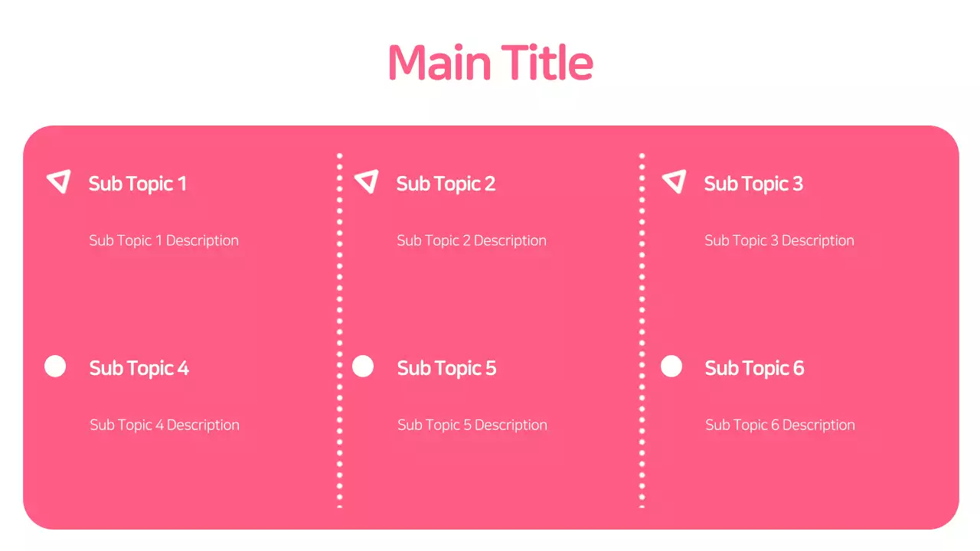The width and height of the screenshot is (980, 551).
Task: Click the Main Title heading
Action: [490, 62]
